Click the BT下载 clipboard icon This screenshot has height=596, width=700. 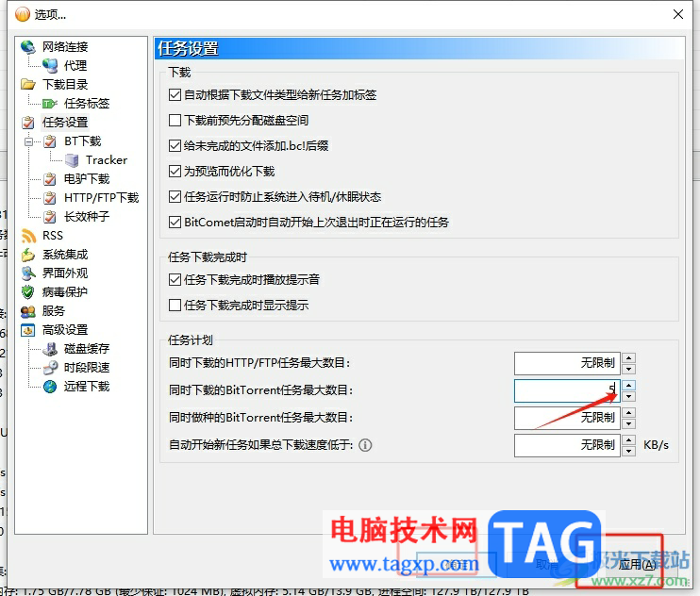tap(50, 141)
